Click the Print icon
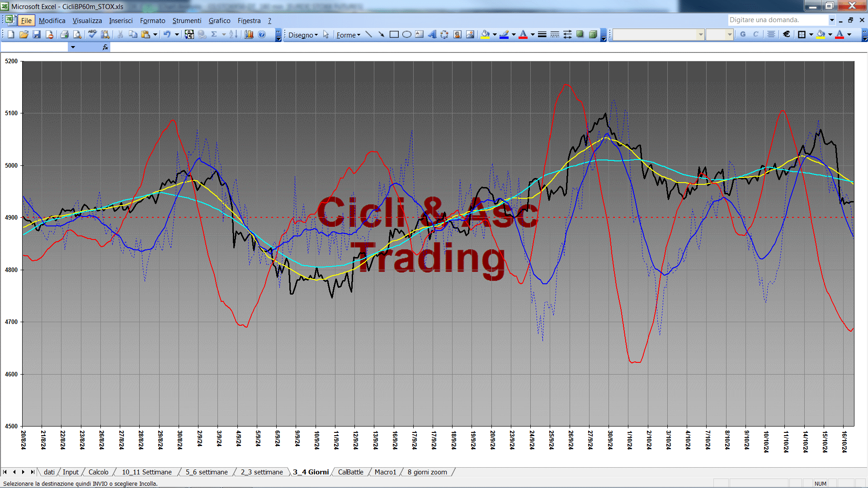868x488 pixels. click(64, 34)
